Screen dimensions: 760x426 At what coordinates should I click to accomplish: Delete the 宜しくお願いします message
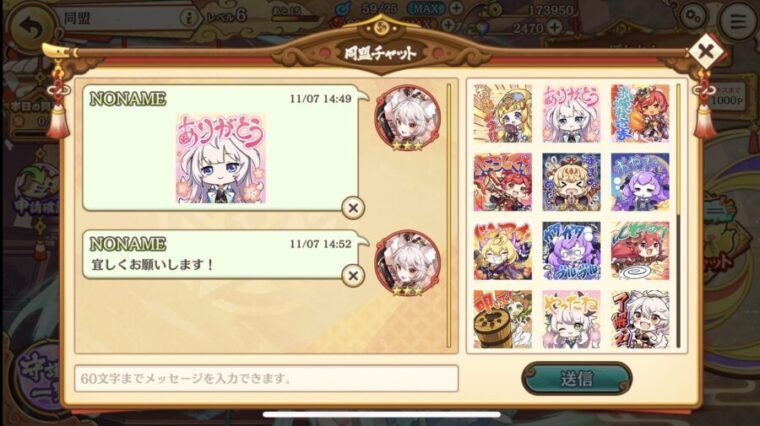353,276
